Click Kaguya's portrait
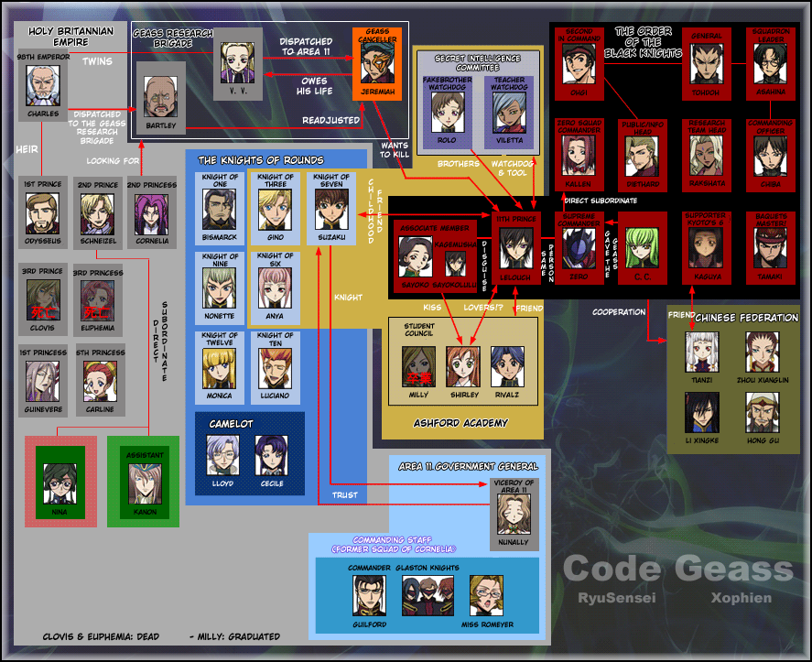Screen dimensions: 812x662 pyautogui.click(x=707, y=248)
